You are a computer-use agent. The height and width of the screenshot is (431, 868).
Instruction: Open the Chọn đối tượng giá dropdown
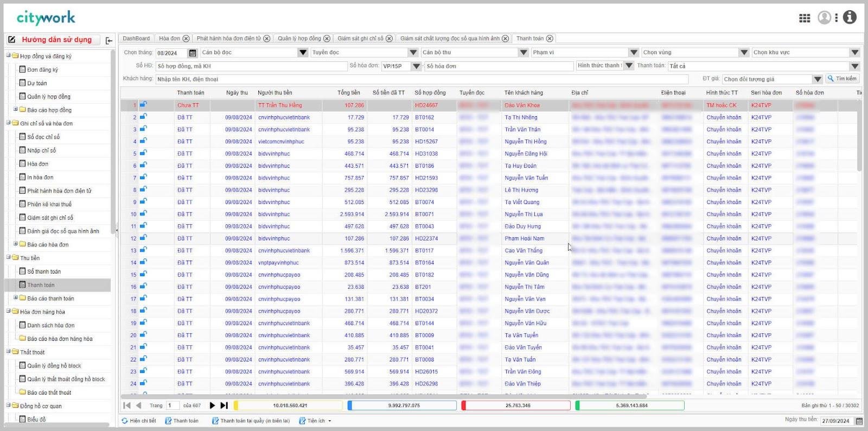coord(818,79)
